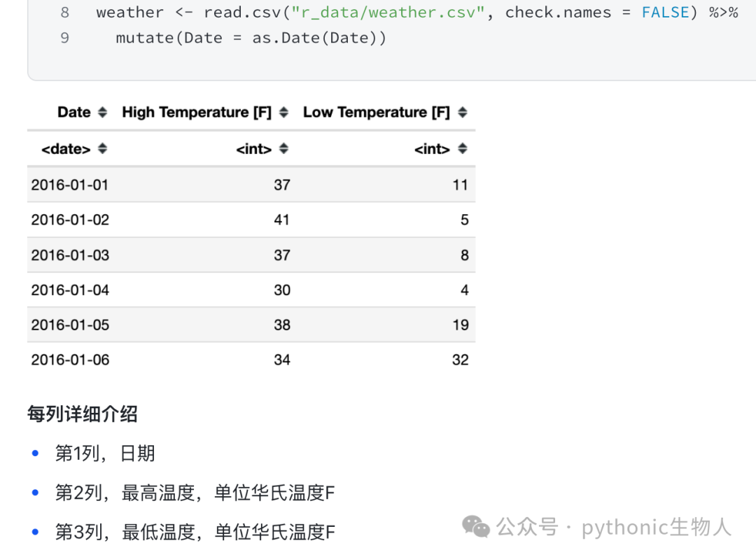Sort by Low Temperature [F] arrows
The height and width of the screenshot is (557, 756).
pos(463,112)
